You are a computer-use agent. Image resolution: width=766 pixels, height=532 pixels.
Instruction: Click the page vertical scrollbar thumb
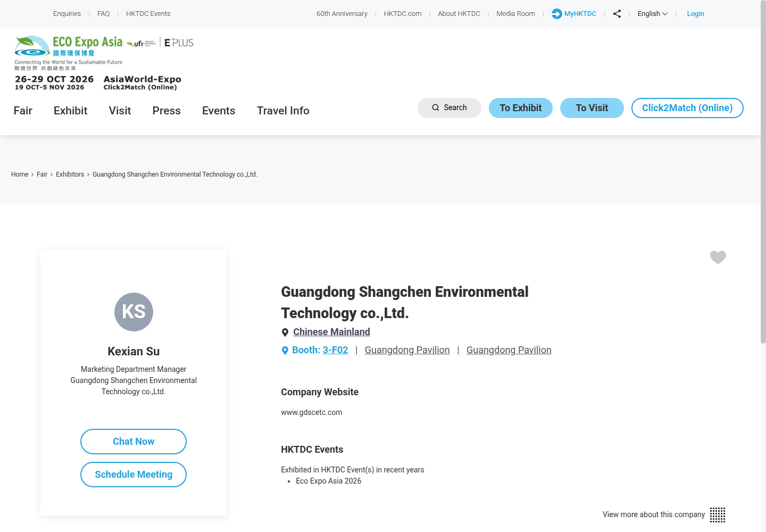coord(763,173)
